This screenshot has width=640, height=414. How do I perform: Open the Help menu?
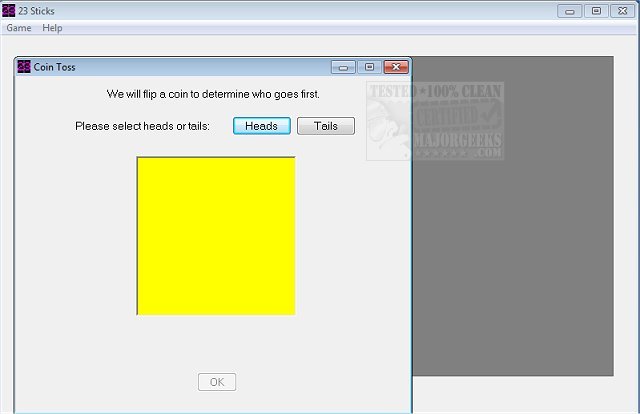[52, 28]
